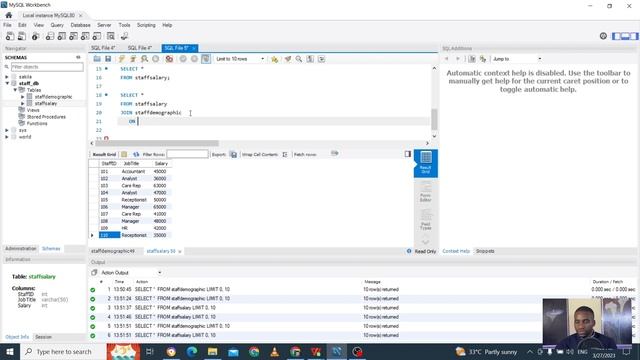Expand the staffsalary table
The image size is (640, 360).
[23, 104]
